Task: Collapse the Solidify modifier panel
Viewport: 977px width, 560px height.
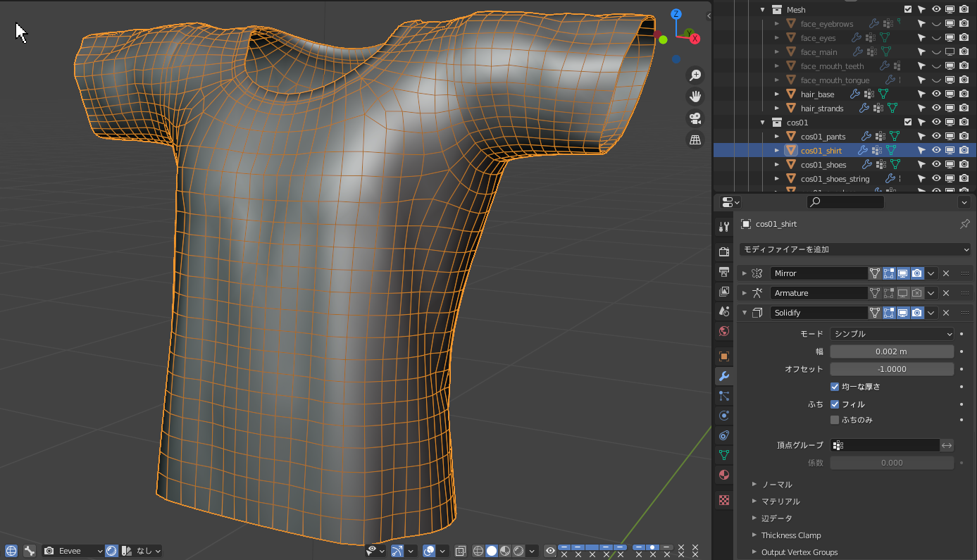Action: (x=745, y=313)
